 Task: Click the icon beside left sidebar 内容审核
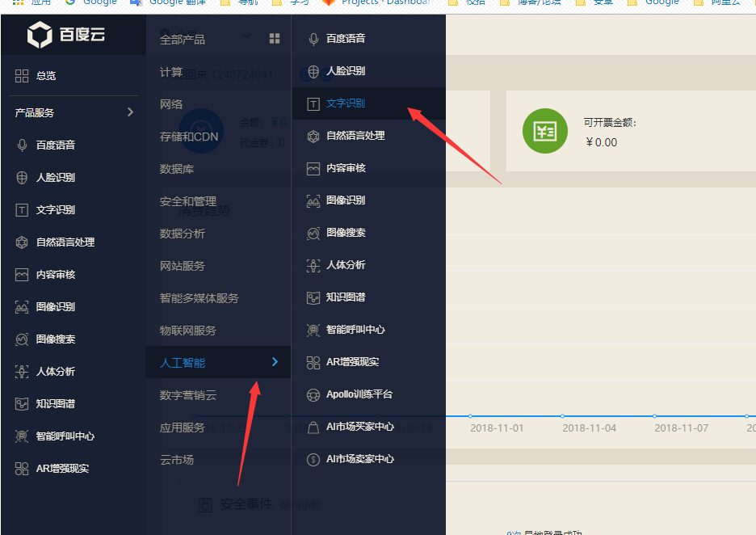pyautogui.click(x=22, y=275)
